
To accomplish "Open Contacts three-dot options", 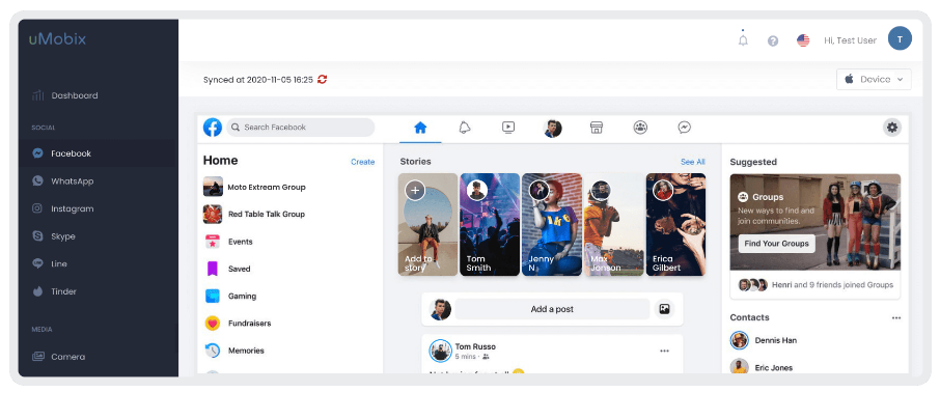I will click(896, 318).
